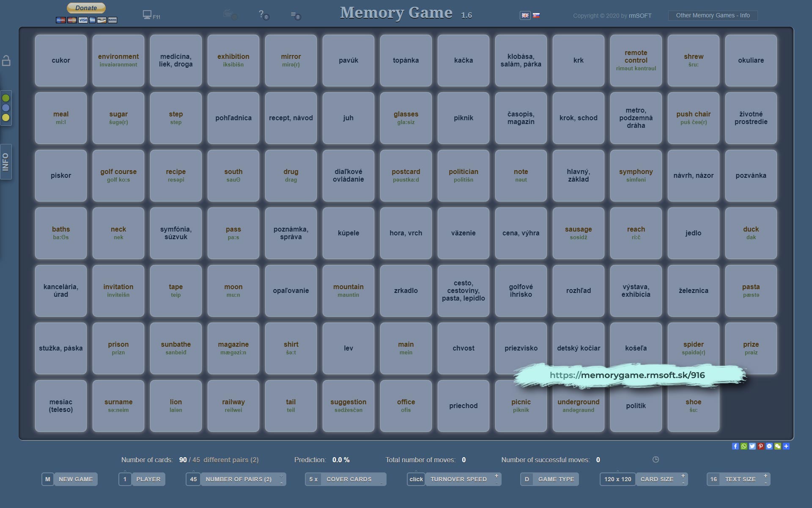Click the Twitter share icon
The height and width of the screenshot is (508, 812).
[752, 446]
